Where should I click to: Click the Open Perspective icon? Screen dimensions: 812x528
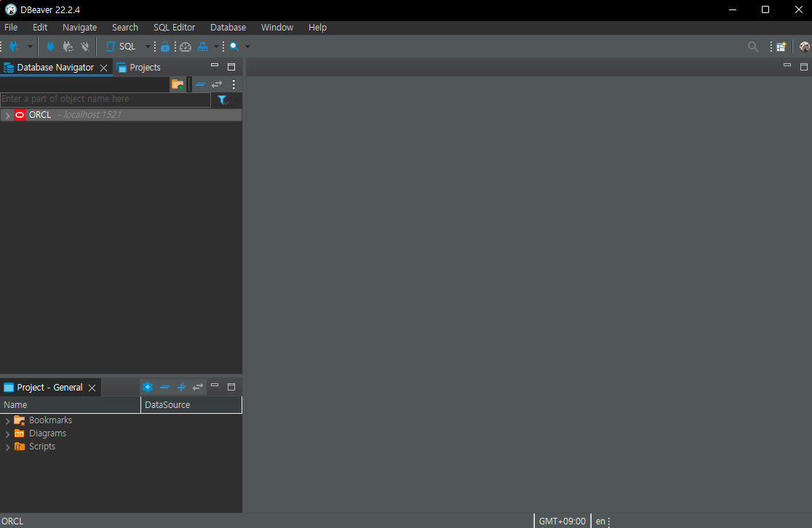[x=781, y=47]
